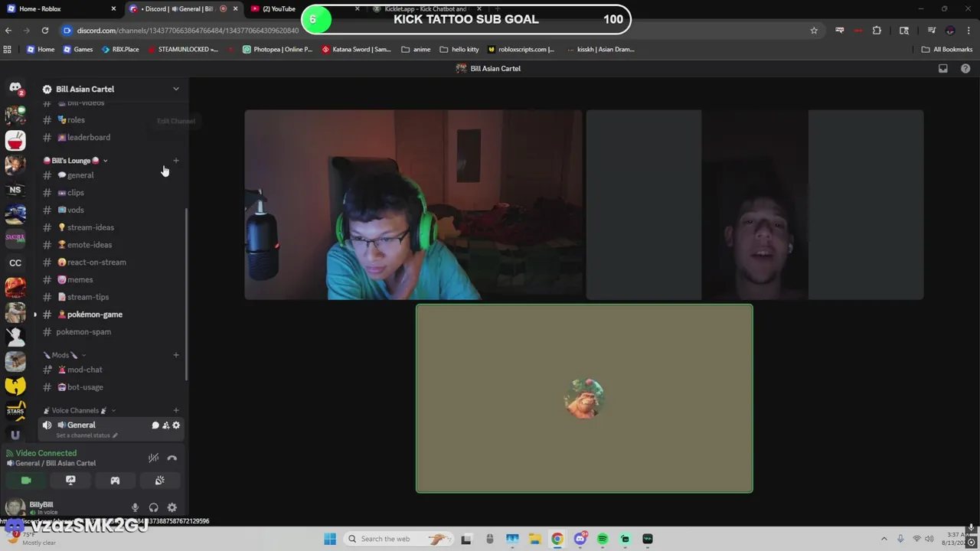The height and width of the screenshot is (551, 980).
Task: Open STEAMUNLOCKED bookmark
Action: (x=182, y=49)
